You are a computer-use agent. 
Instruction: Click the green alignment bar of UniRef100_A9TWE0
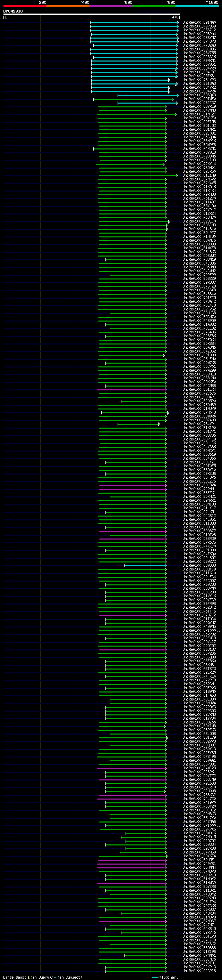pyautogui.click(x=134, y=99)
